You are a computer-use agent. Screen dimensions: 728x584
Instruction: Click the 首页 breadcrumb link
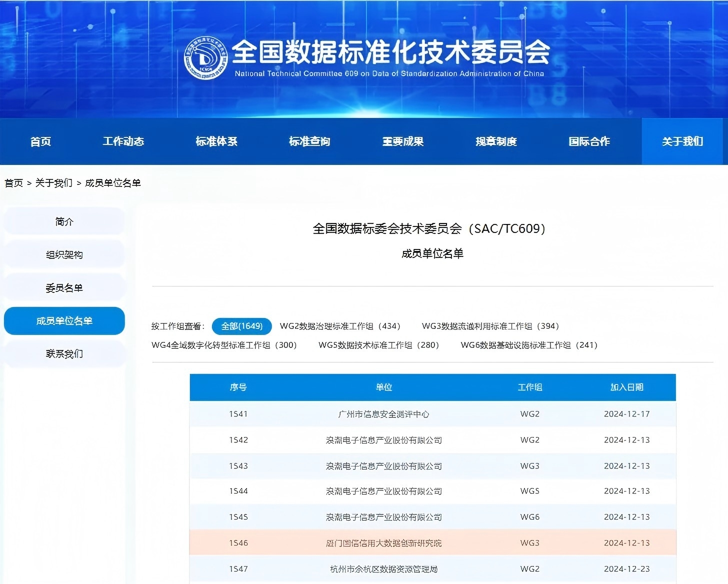pyautogui.click(x=14, y=183)
